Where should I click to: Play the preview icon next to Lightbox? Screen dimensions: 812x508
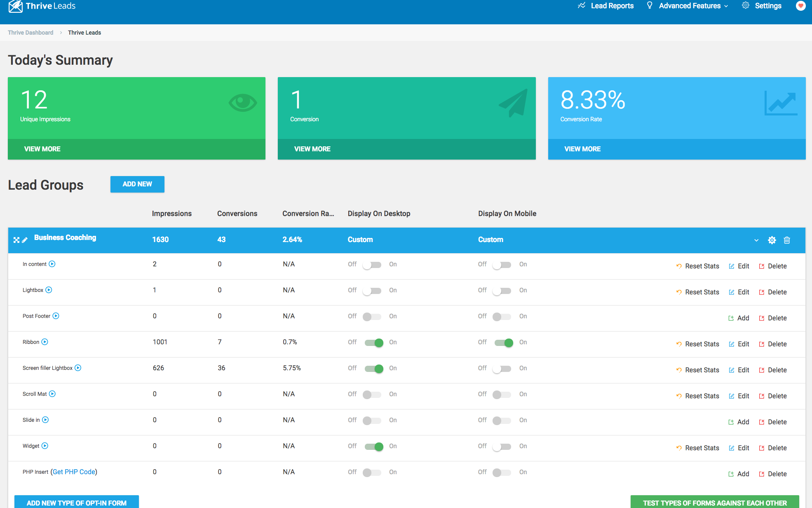[x=49, y=290]
